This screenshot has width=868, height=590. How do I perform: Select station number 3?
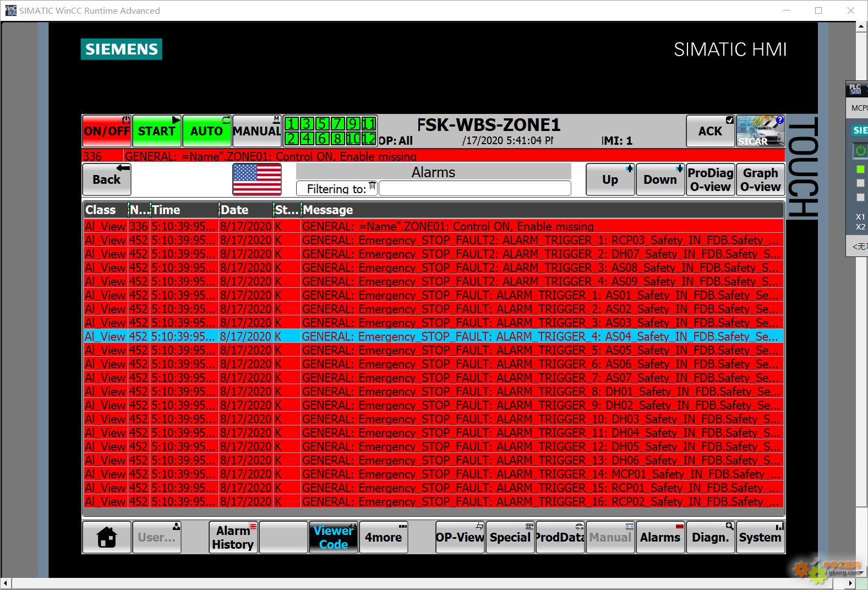307,123
